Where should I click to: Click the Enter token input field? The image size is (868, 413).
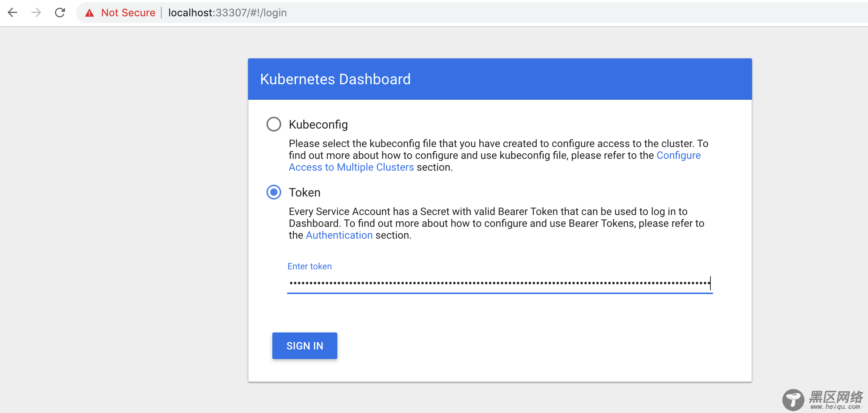pyautogui.click(x=500, y=283)
